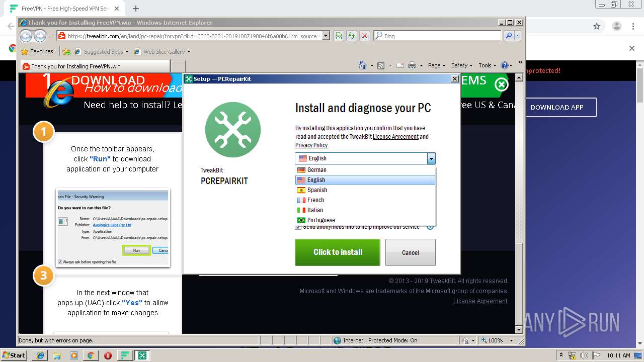The width and height of the screenshot is (644, 362).
Task: Open the IE Page menu
Action: tap(437, 65)
